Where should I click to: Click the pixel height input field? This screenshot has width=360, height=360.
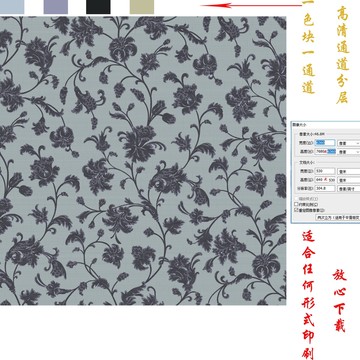click(325, 152)
